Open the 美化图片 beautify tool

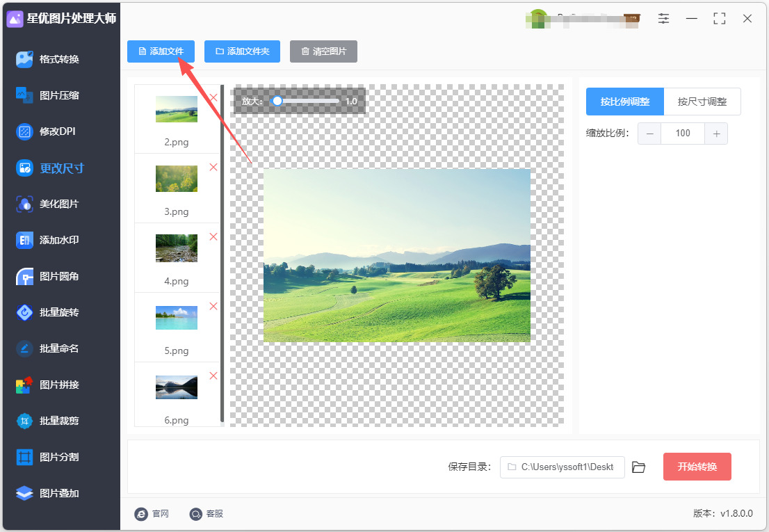point(47,204)
